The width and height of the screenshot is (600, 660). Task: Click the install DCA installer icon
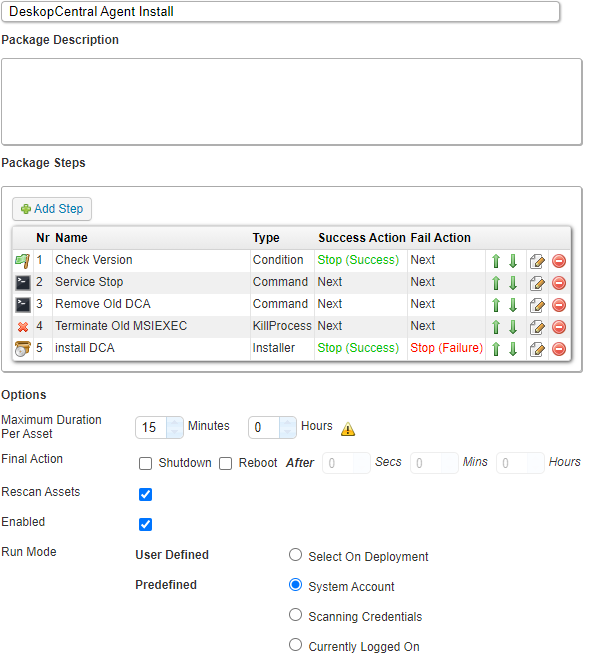pyautogui.click(x=23, y=349)
